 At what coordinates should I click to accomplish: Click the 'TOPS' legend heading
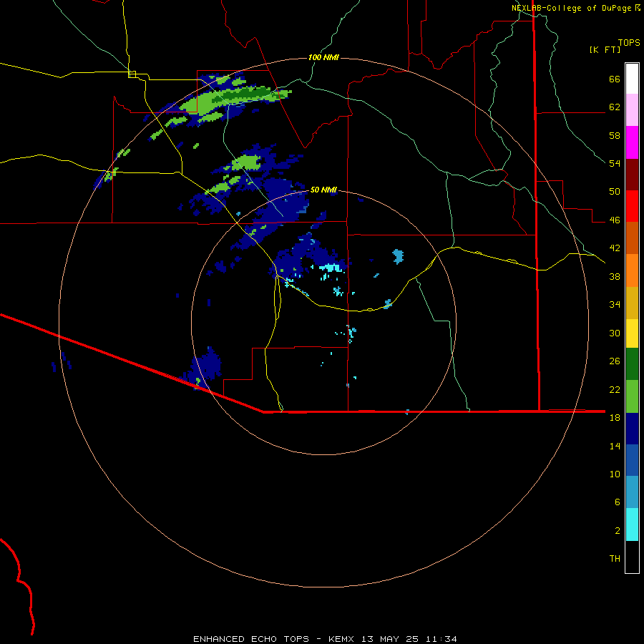pos(629,43)
